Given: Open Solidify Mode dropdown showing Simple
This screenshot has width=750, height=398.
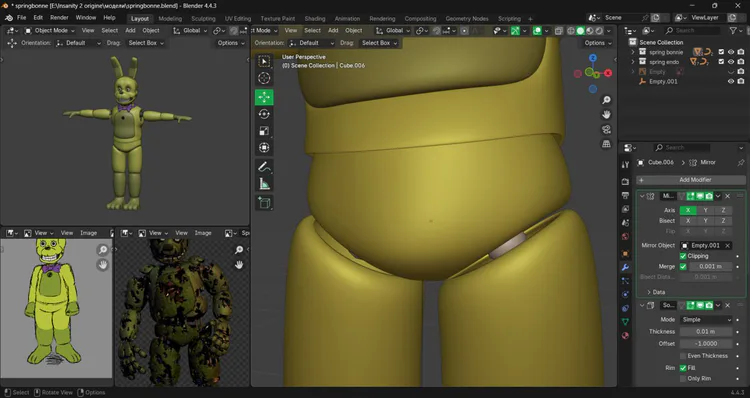Looking at the screenshot, I should click(x=706, y=320).
